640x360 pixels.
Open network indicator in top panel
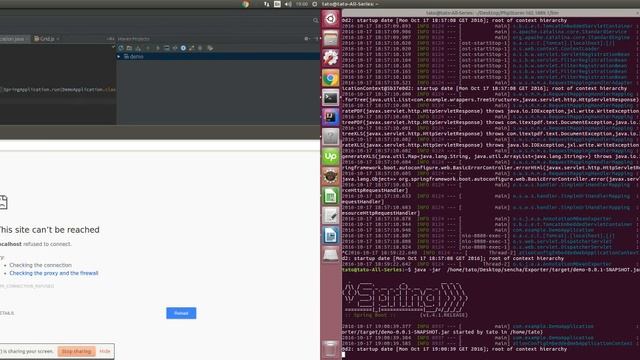(267, 4)
